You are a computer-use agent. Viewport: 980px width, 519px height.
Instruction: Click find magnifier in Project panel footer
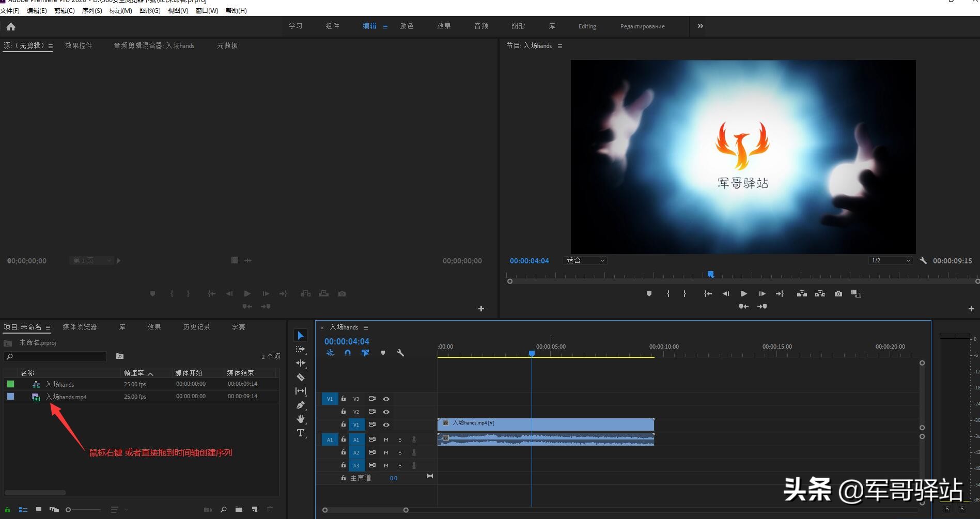pos(223,510)
